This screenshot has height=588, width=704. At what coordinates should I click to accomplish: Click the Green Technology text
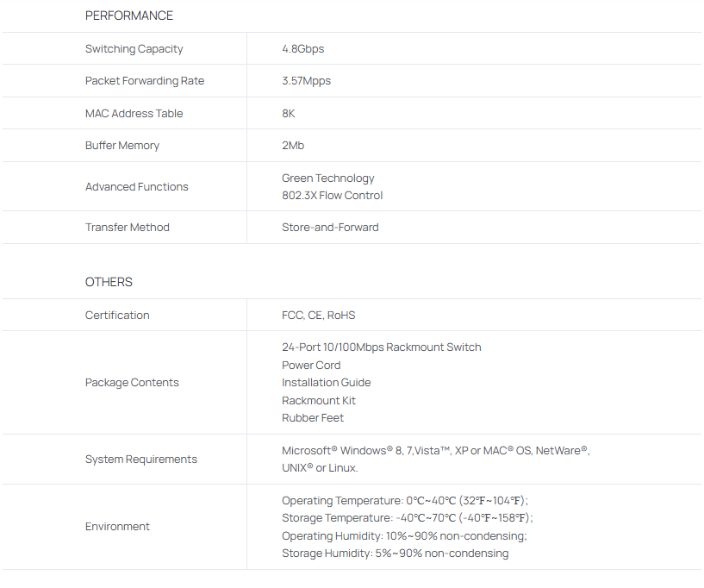(327, 178)
